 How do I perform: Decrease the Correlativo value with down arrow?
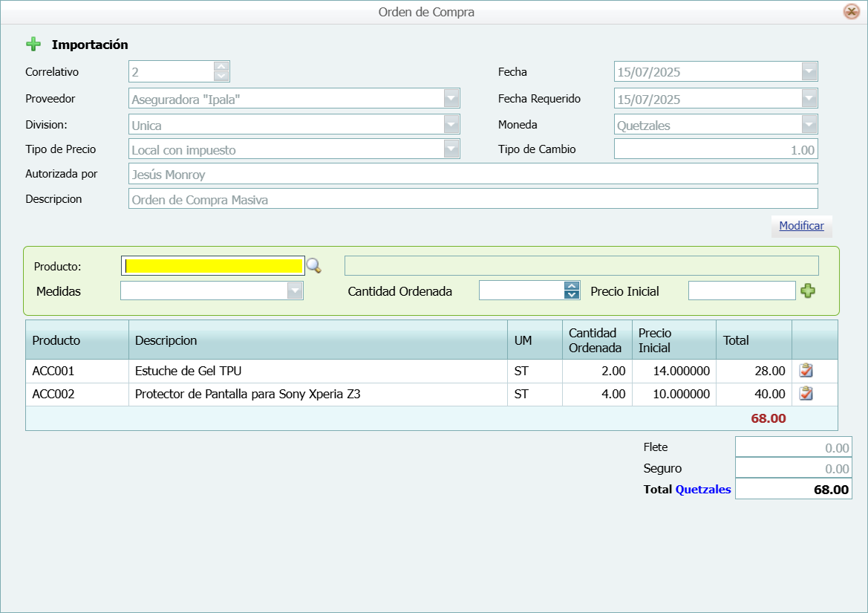[x=221, y=76]
